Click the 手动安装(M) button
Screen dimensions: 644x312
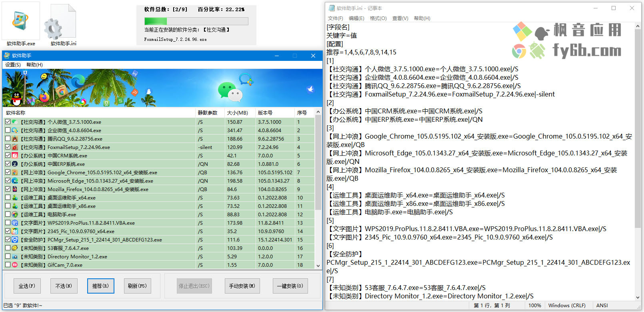[x=242, y=286]
